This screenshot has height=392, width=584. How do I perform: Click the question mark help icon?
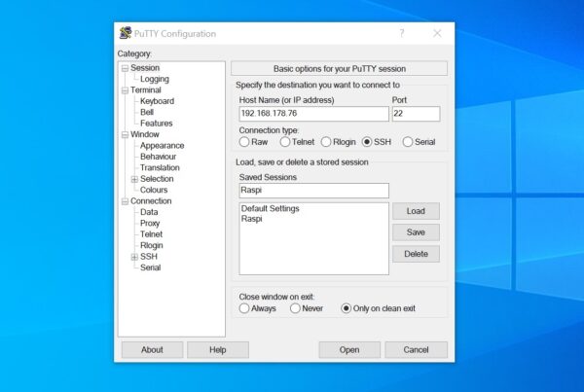pos(401,34)
